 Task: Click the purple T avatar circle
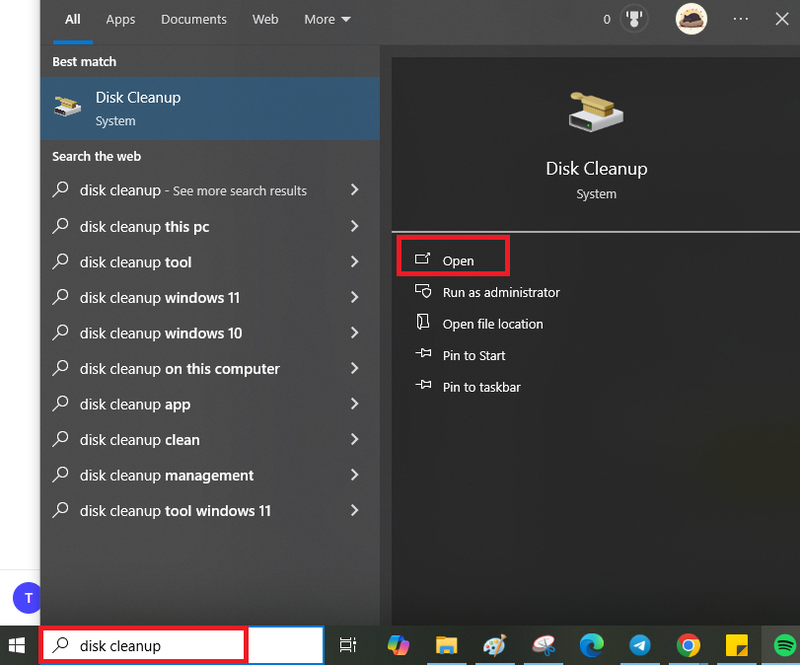click(27, 598)
